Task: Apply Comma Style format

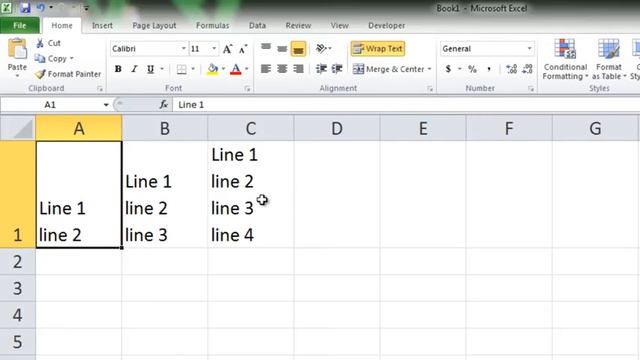Action: [489, 69]
